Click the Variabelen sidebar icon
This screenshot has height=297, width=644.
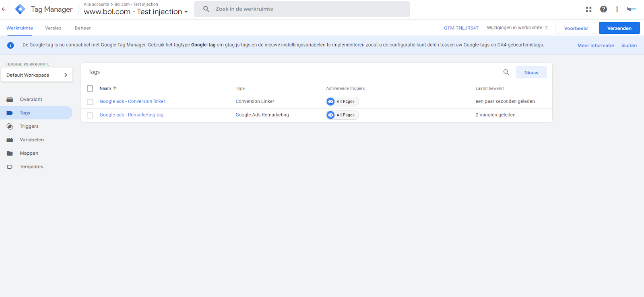click(x=10, y=140)
